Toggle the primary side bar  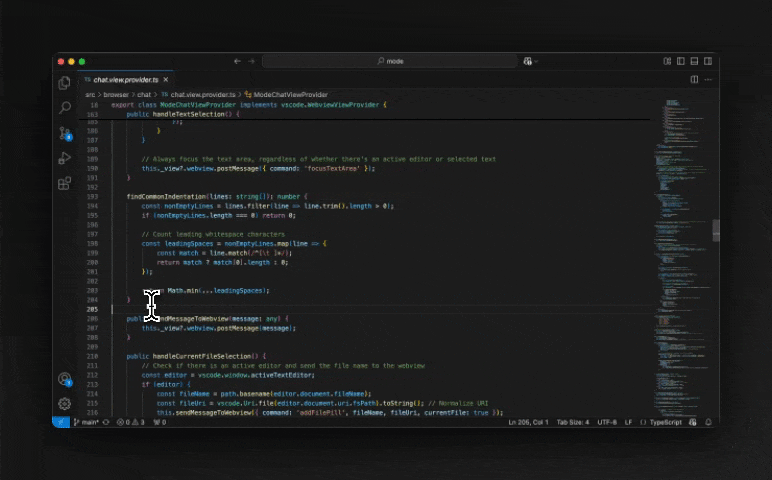click(x=680, y=61)
